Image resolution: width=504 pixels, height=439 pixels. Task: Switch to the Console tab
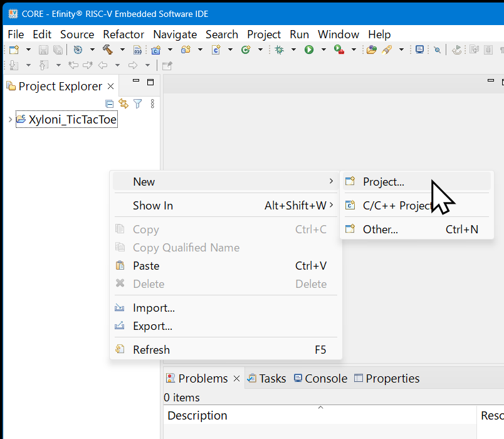pyautogui.click(x=325, y=378)
